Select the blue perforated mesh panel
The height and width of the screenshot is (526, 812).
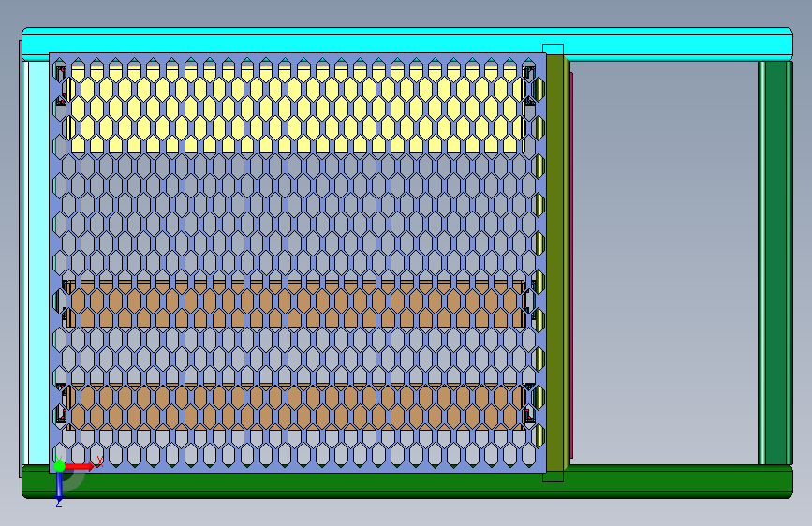coord(298,262)
